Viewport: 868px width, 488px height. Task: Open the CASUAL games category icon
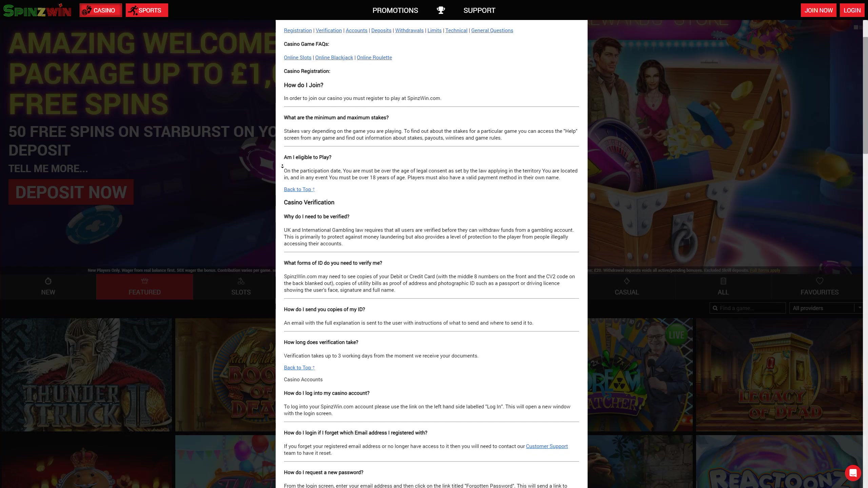click(x=627, y=282)
